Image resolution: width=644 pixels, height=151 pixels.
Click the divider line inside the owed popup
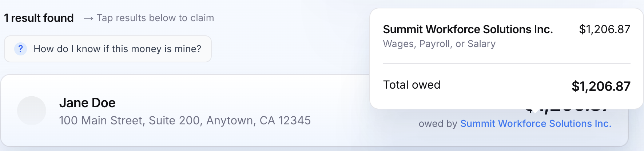(506, 63)
